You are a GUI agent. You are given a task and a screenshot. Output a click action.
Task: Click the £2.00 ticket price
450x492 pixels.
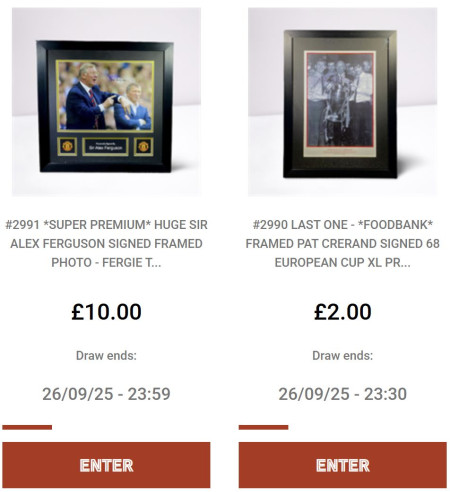[x=343, y=312]
